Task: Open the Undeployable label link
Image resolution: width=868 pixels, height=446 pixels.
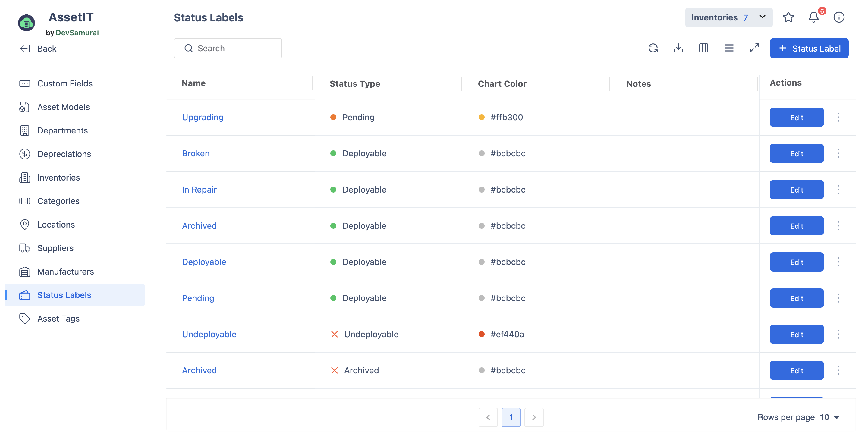Action: pyautogui.click(x=209, y=334)
